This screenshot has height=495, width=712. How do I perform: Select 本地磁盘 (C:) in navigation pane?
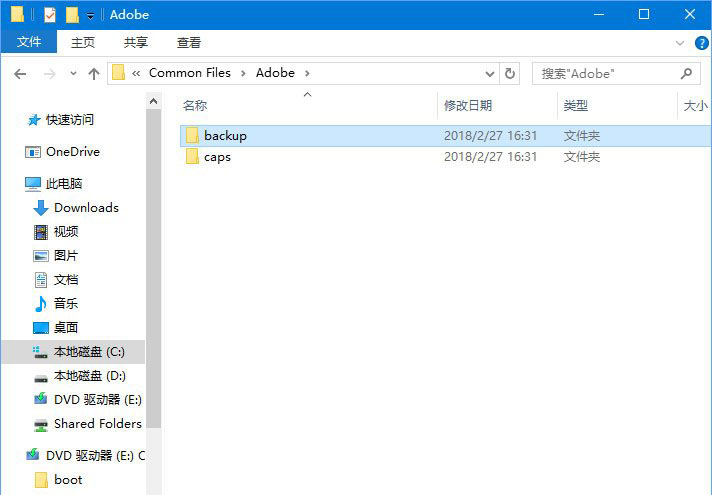tap(73, 352)
